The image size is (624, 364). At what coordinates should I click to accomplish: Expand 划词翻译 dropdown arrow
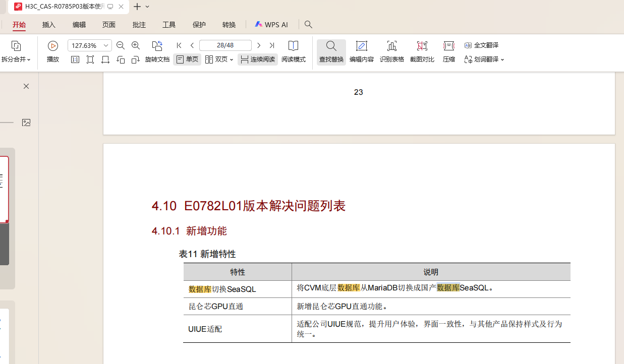coord(502,59)
